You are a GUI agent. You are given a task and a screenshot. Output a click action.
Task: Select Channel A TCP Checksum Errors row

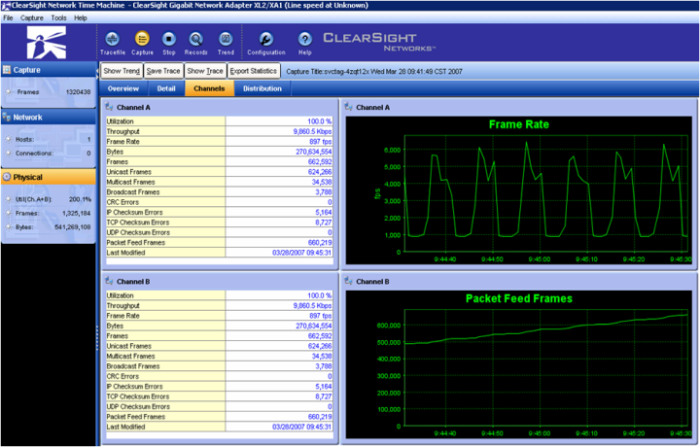[219, 222]
